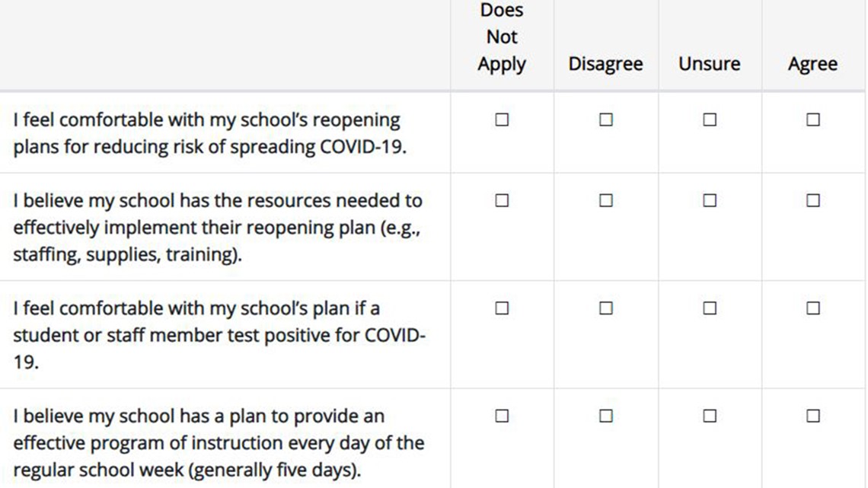The image size is (868, 488).
Task: Select Does Not Apply for reopening plans comfort
Action: pos(502,120)
